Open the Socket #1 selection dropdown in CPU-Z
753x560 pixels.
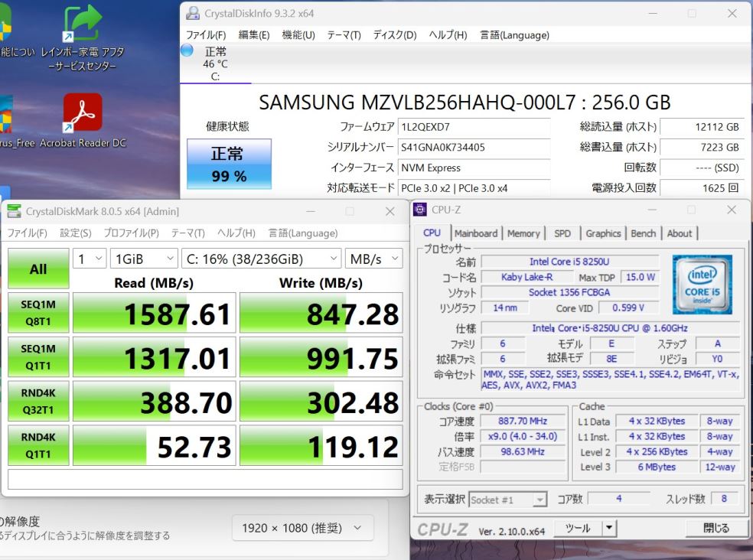[x=507, y=500]
